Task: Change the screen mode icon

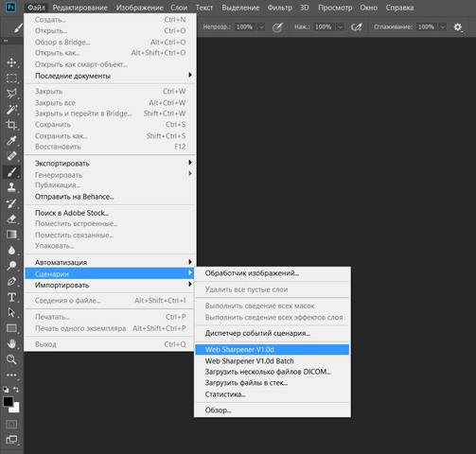Action: (x=11, y=440)
